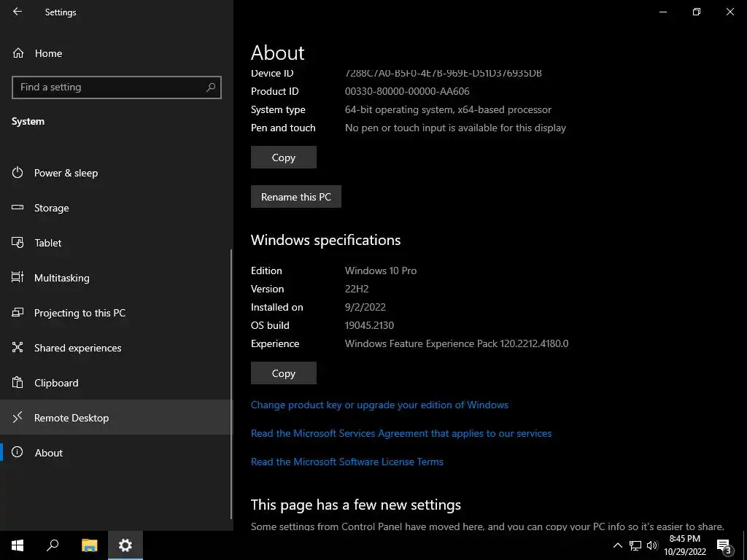Click the Home house icon

[x=18, y=52]
